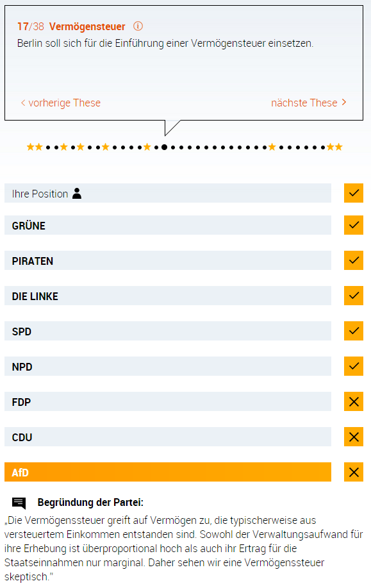Expand the PIRATEN party row

pyautogui.click(x=168, y=260)
